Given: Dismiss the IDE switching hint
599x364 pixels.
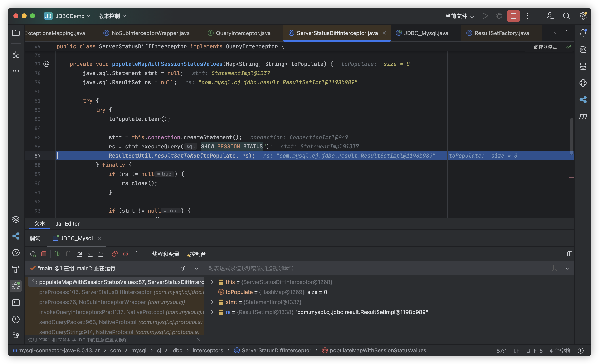Looking at the screenshot, I should coord(198,340).
